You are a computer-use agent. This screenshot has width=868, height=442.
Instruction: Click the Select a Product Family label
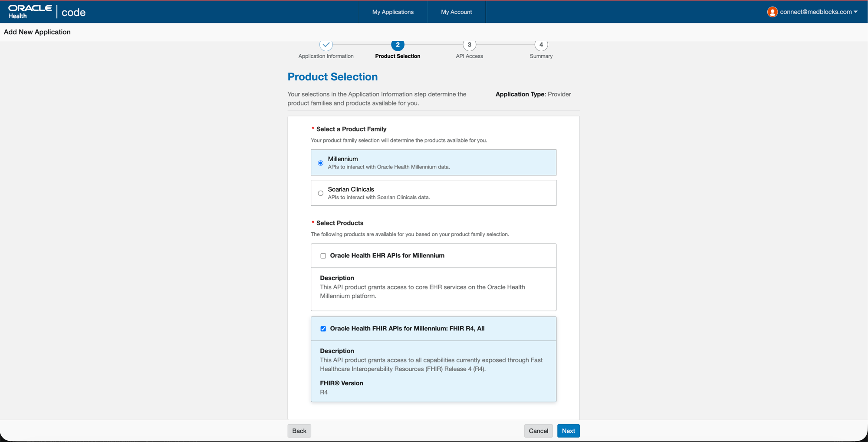point(351,129)
